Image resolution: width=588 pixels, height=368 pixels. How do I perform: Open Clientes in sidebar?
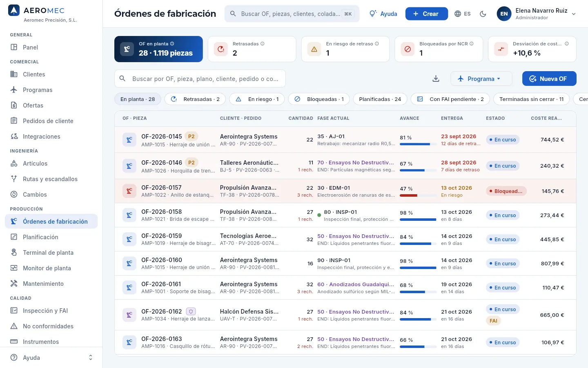[51, 74]
